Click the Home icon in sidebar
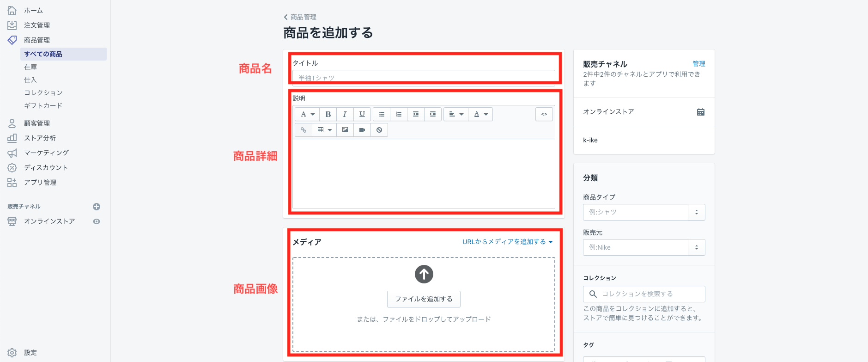The image size is (868, 362). coord(12,10)
